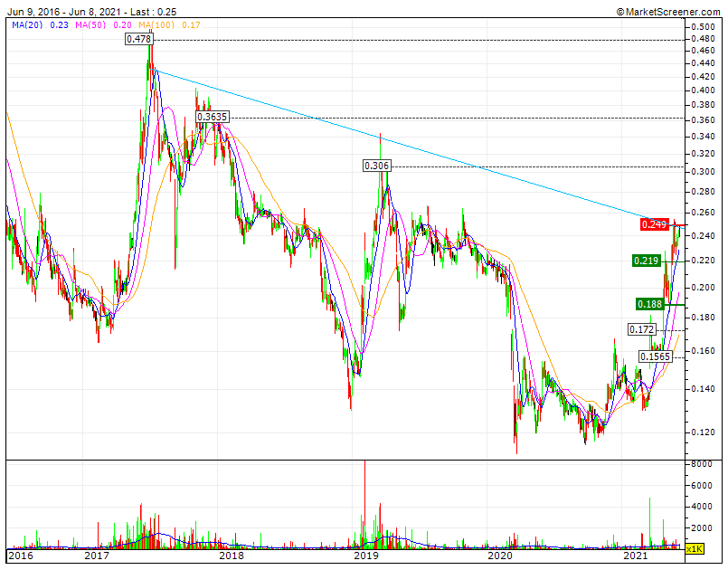Viewport: 728px width, 570px height.
Task: Click the 2000 volume axis label
Action: 702,527
